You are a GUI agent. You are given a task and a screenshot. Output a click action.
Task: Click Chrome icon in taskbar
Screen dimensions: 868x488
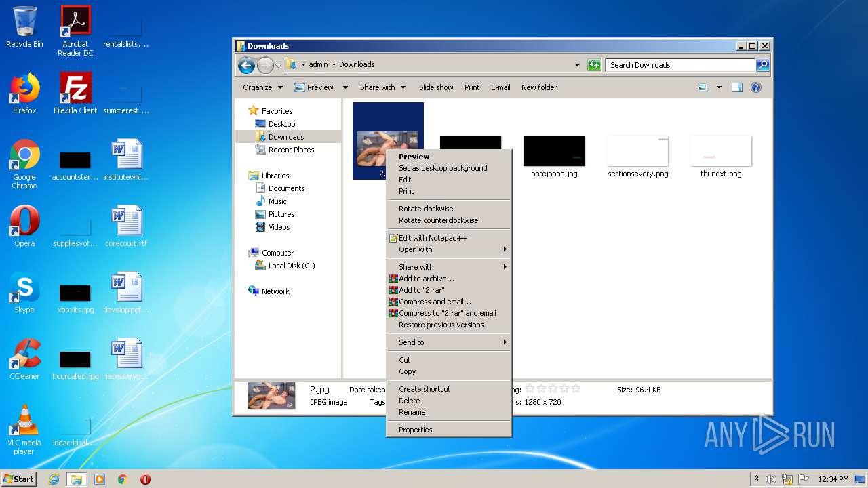(123, 479)
